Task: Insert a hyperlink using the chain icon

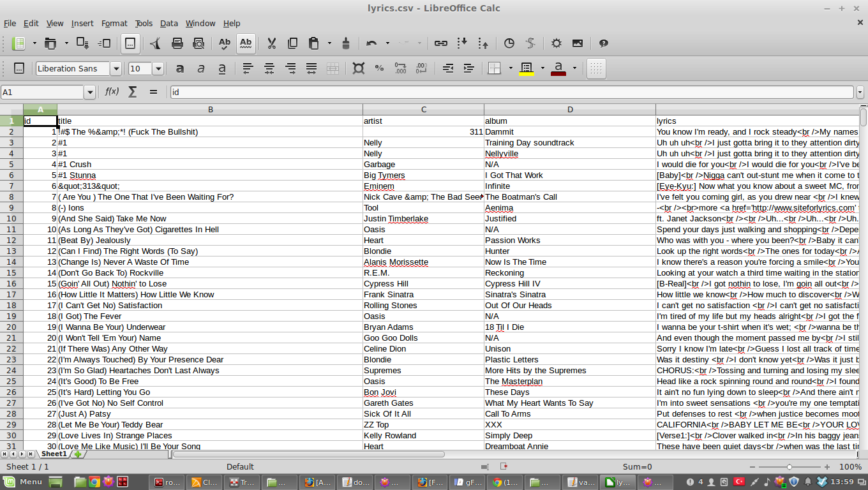Action: pos(440,43)
